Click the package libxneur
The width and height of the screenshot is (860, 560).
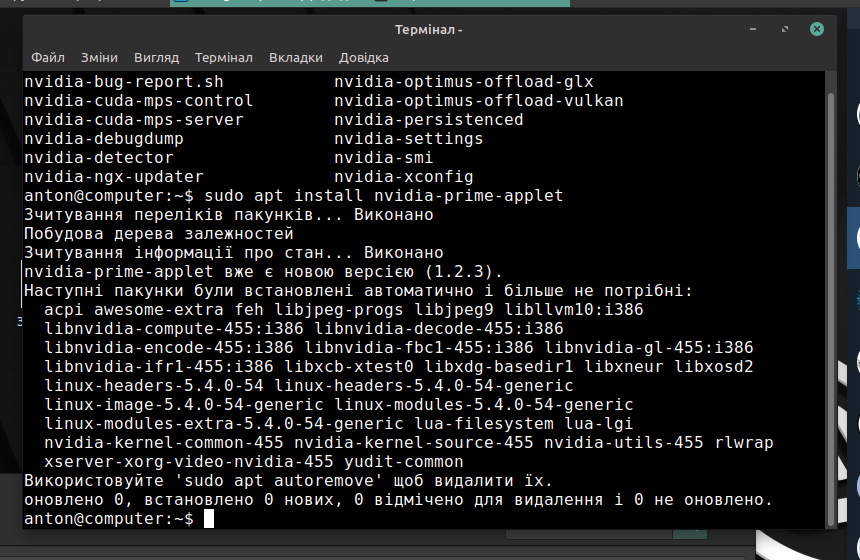click(624, 367)
